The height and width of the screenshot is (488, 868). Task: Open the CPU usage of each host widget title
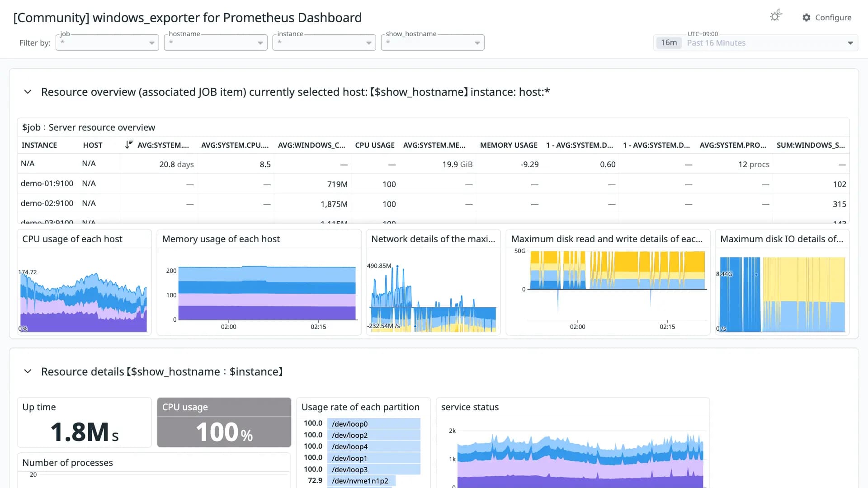tap(72, 239)
